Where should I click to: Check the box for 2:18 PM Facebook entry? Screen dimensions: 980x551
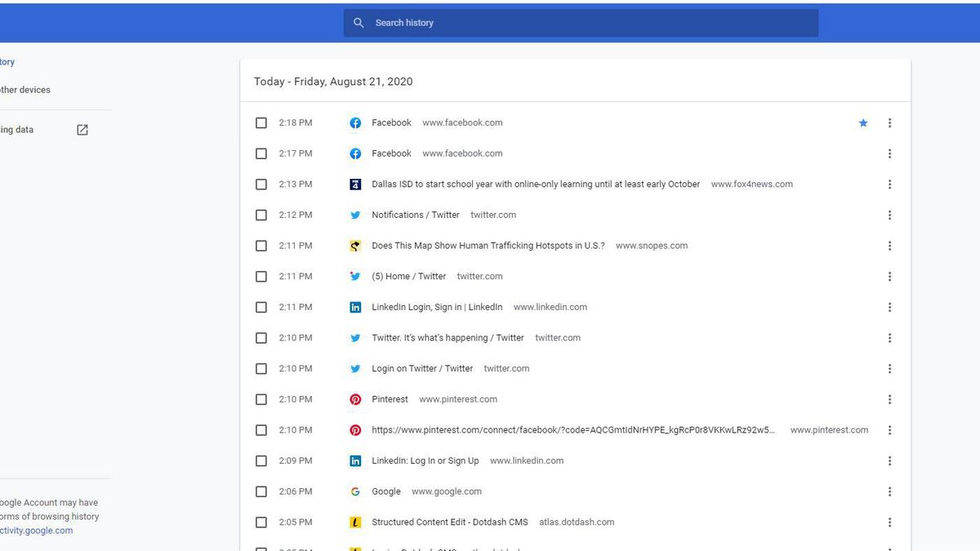point(261,123)
